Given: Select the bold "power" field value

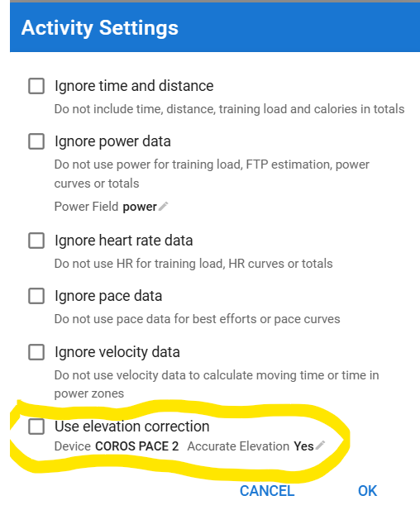Looking at the screenshot, I should pos(140,207).
